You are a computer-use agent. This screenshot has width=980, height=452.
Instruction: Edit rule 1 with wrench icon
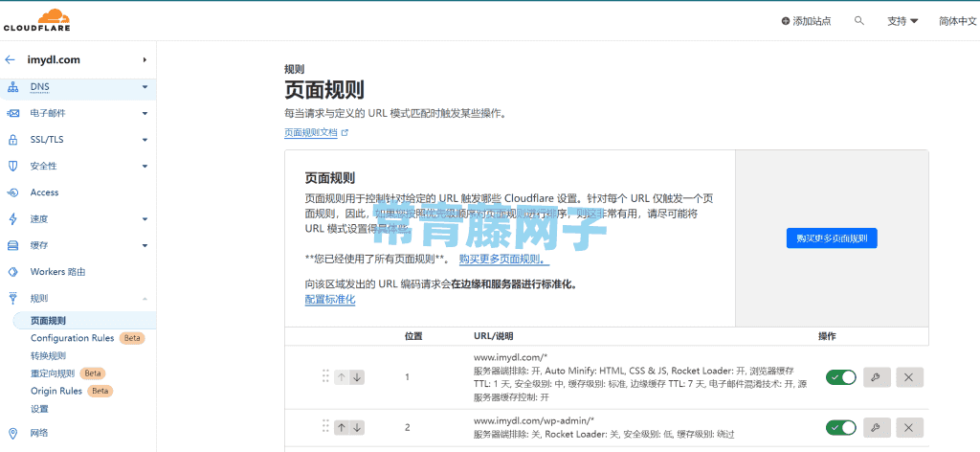point(877,377)
